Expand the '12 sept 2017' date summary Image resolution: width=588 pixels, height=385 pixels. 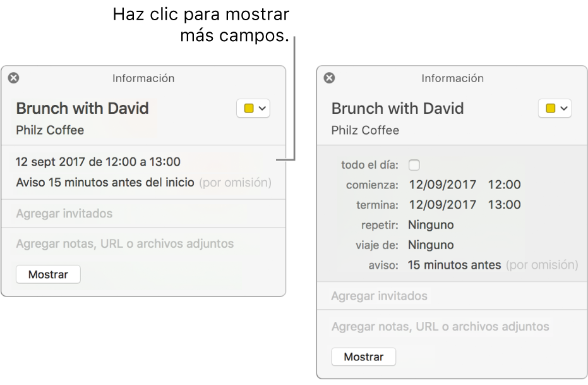tap(98, 162)
